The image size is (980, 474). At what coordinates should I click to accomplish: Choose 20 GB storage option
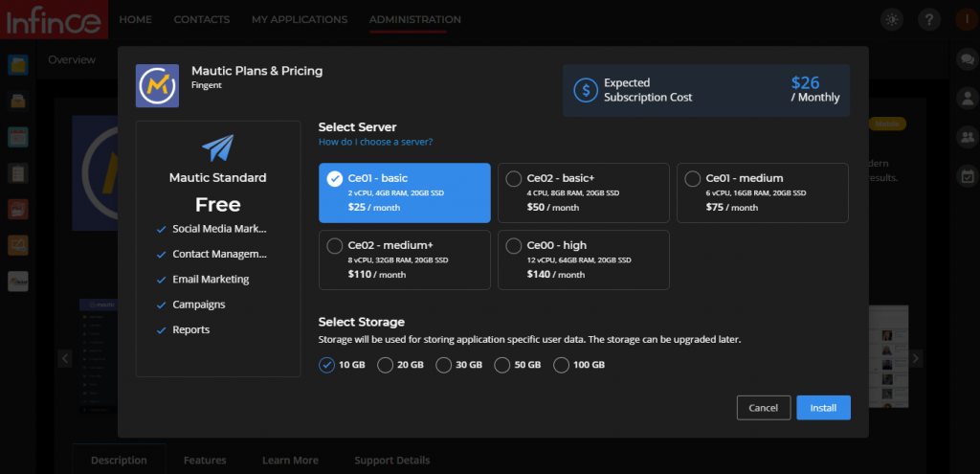(x=386, y=365)
